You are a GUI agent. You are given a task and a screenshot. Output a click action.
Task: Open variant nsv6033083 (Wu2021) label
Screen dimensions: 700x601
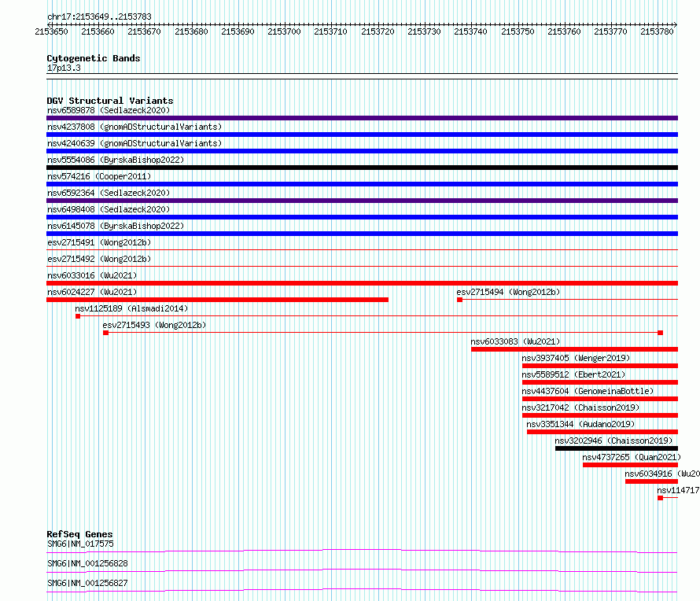pyautogui.click(x=515, y=341)
